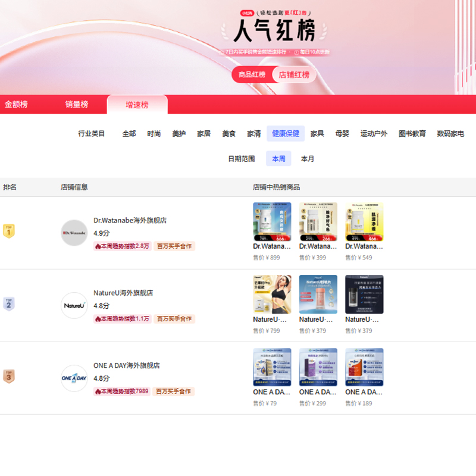The height and width of the screenshot is (476, 476).
Task: Click the TOP 3 rank badge
Action: [x=8, y=377]
